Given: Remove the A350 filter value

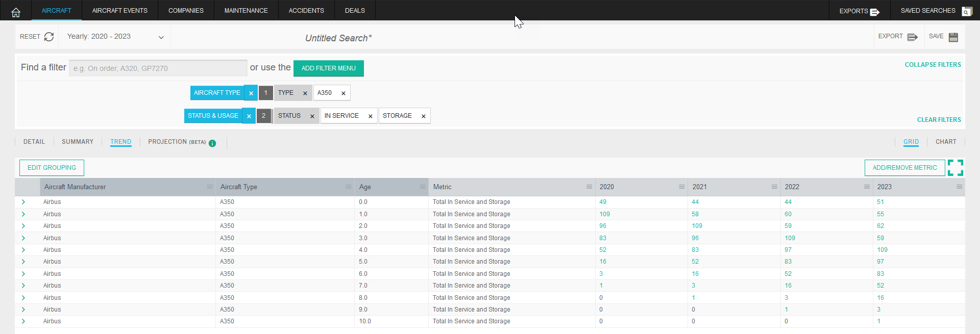Looking at the screenshot, I should point(344,93).
